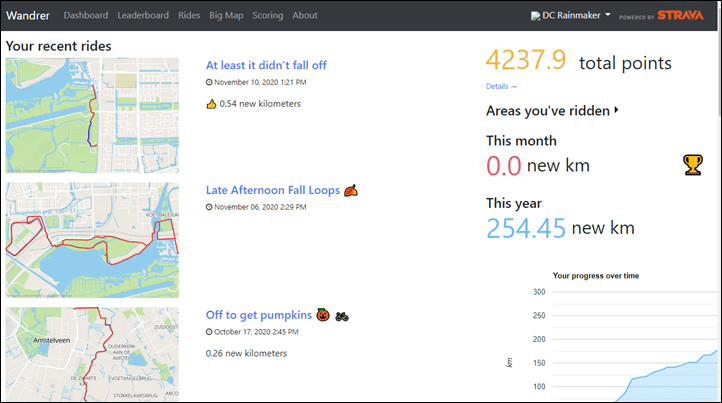Go to the Rides page

click(189, 15)
